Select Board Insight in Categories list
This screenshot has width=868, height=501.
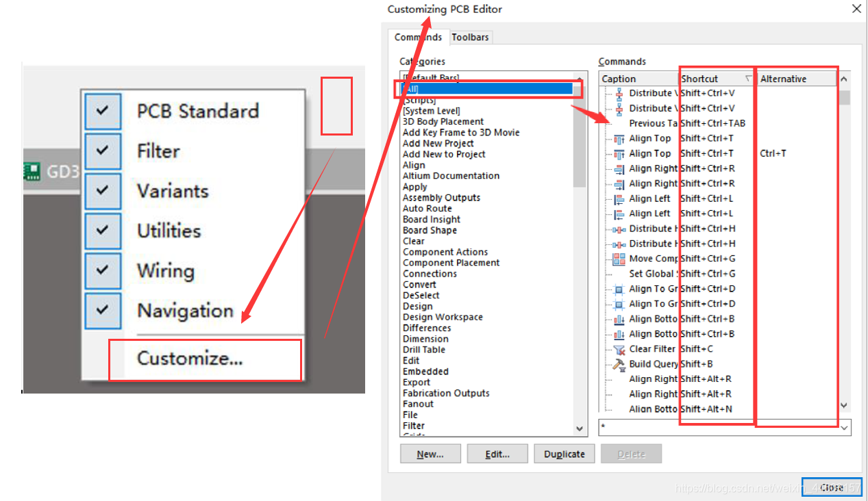pyautogui.click(x=431, y=220)
